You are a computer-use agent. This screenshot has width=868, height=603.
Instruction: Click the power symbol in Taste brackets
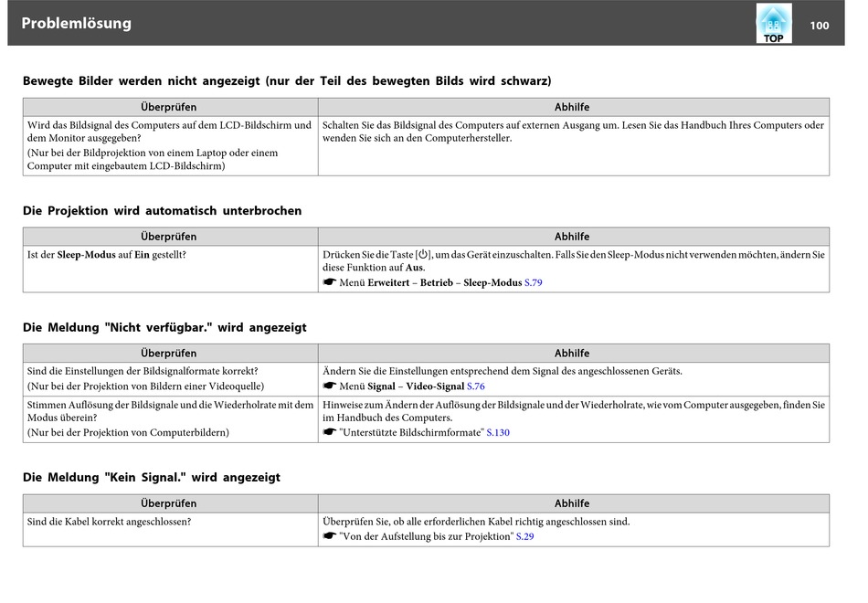click(423, 255)
